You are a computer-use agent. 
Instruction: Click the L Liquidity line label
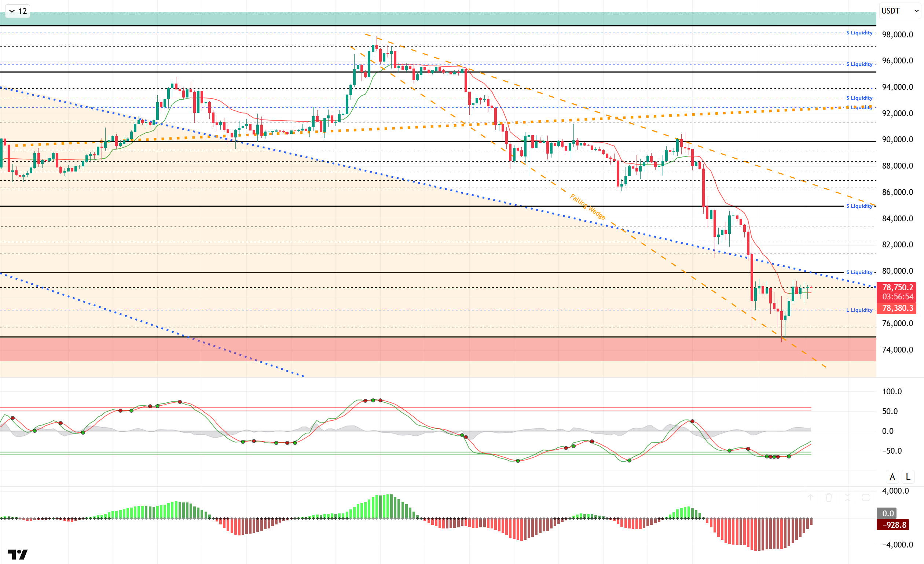[859, 310]
